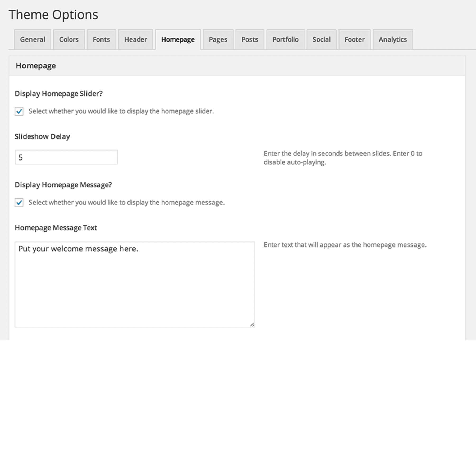Viewport: 476px width, 476px height.
Task: Open the Posts tab
Action: tap(250, 39)
